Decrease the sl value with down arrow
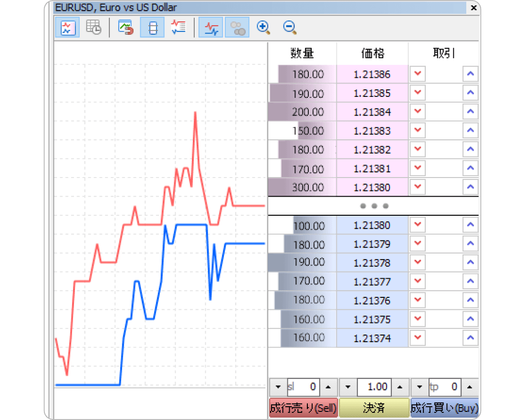 click(x=278, y=387)
